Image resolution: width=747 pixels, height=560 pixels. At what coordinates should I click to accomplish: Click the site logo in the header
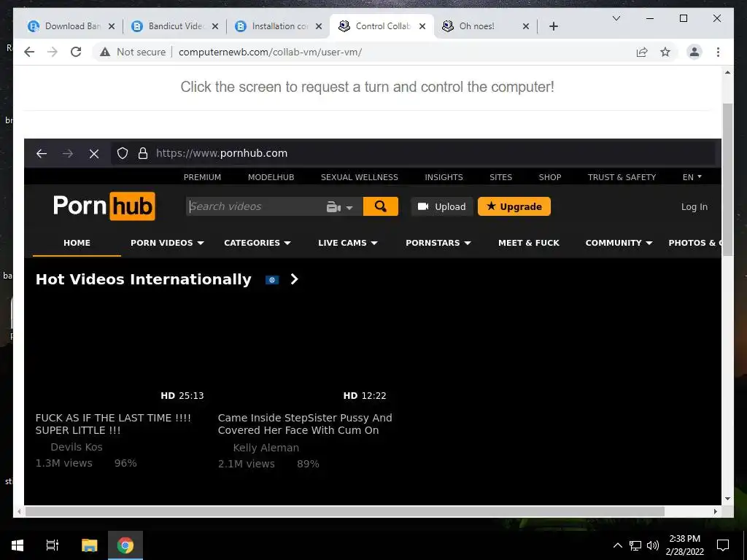click(104, 206)
